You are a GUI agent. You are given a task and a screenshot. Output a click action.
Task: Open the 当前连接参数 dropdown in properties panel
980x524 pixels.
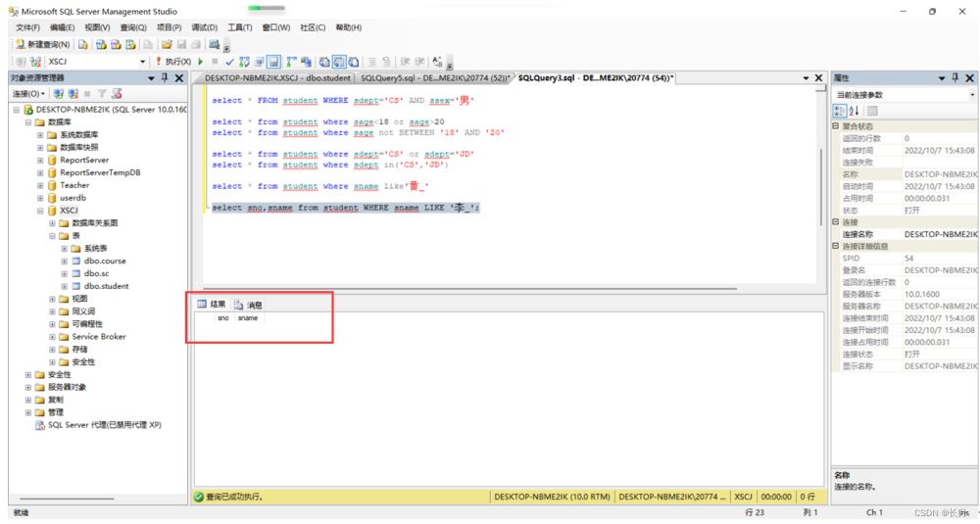[972, 94]
